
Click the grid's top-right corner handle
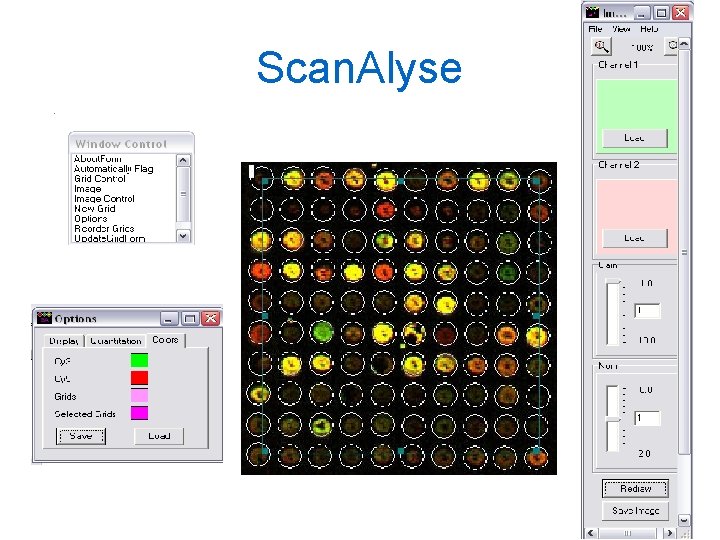point(537,181)
